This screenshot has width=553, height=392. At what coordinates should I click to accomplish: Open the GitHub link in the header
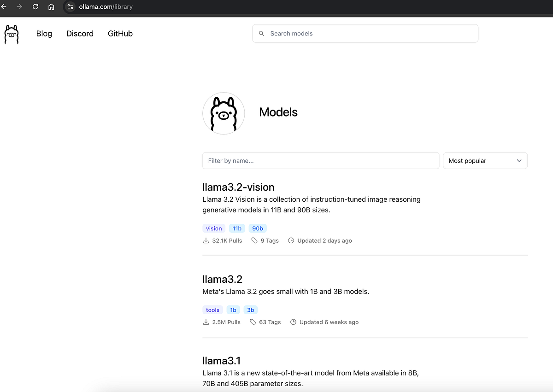pyautogui.click(x=120, y=33)
